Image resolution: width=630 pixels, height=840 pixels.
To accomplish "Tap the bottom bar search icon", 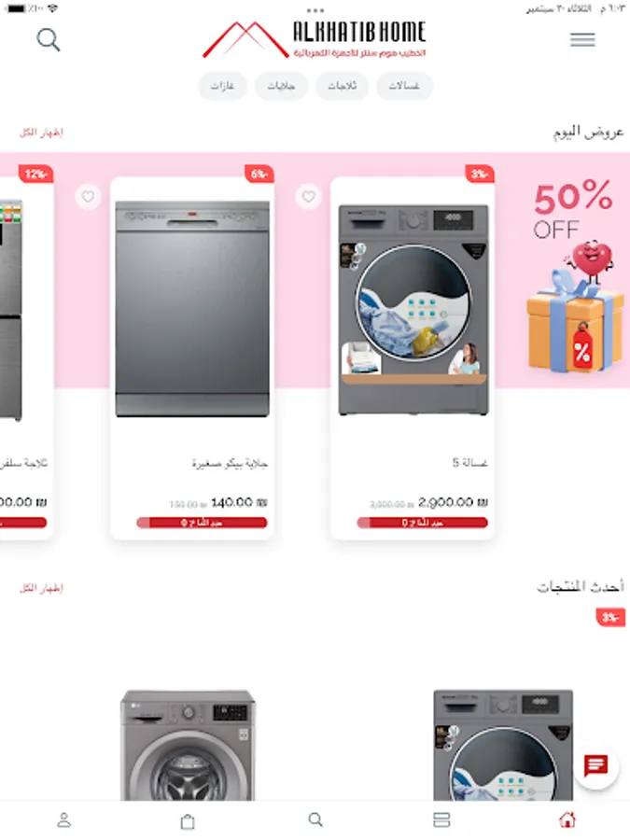I will (315, 819).
